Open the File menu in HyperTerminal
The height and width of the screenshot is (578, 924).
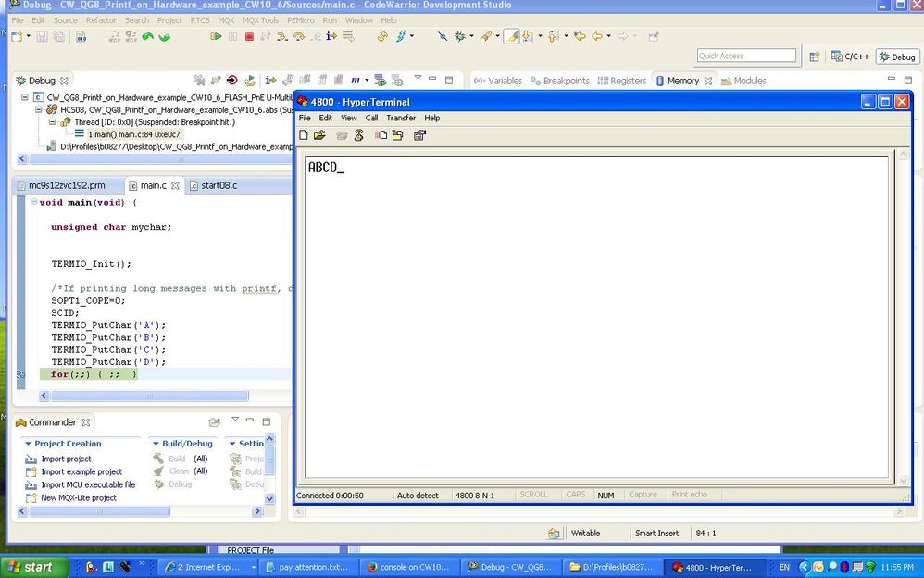click(x=305, y=118)
